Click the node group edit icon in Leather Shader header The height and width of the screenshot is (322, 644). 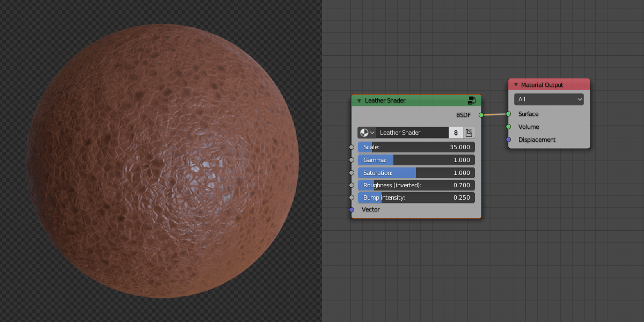pos(472,100)
